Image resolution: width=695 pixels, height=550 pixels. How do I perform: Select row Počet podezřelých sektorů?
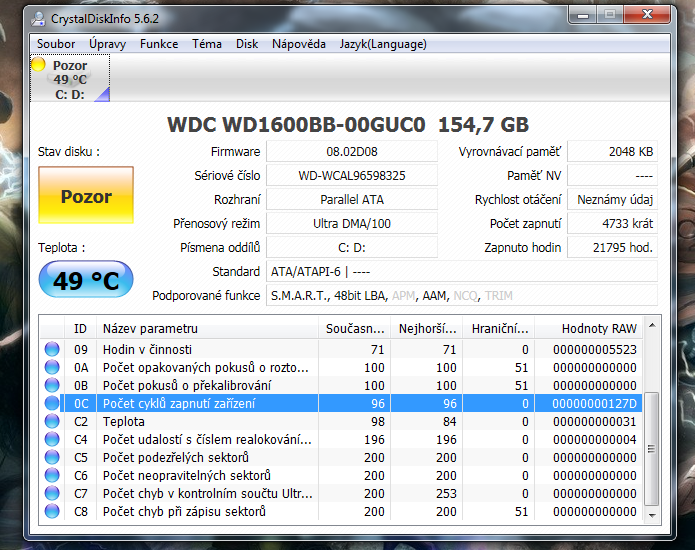click(x=340, y=457)
